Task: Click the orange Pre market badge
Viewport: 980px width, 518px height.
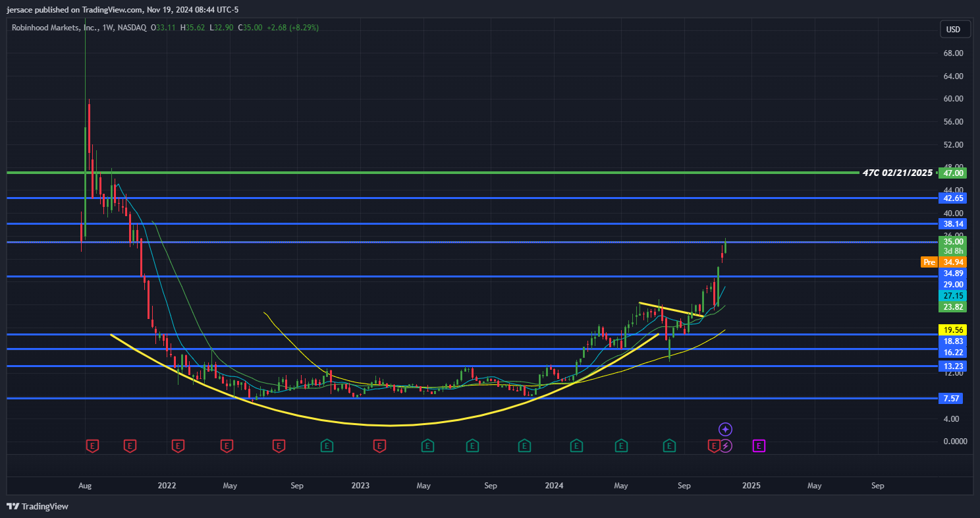Action: tap(929, 262)
